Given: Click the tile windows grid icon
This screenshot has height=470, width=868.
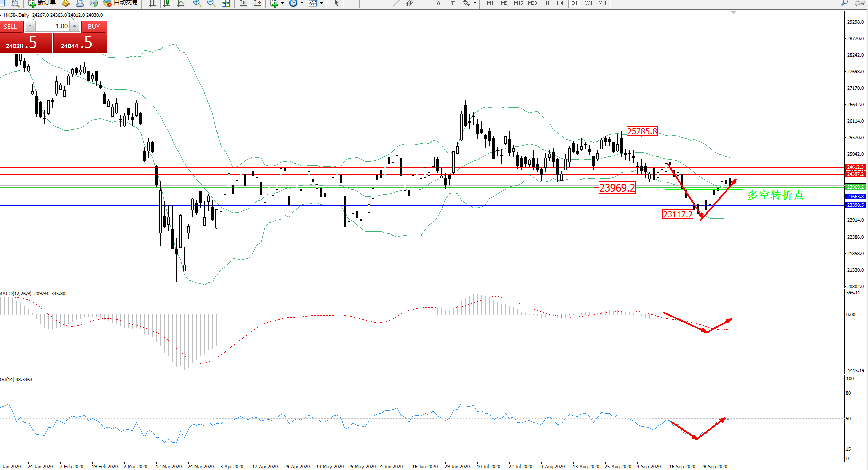Looking at the screenshot, I should pos(226,3).
